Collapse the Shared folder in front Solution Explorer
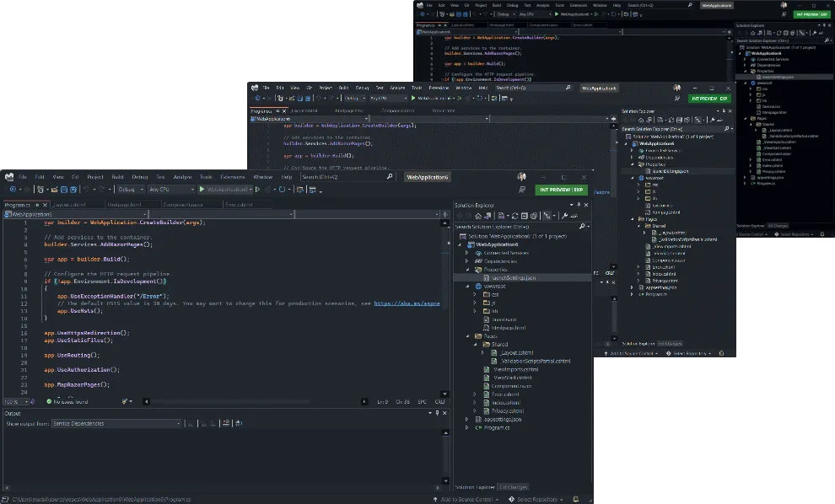The image size is (835, 504). pyautogui.click(x=476, y=345)
